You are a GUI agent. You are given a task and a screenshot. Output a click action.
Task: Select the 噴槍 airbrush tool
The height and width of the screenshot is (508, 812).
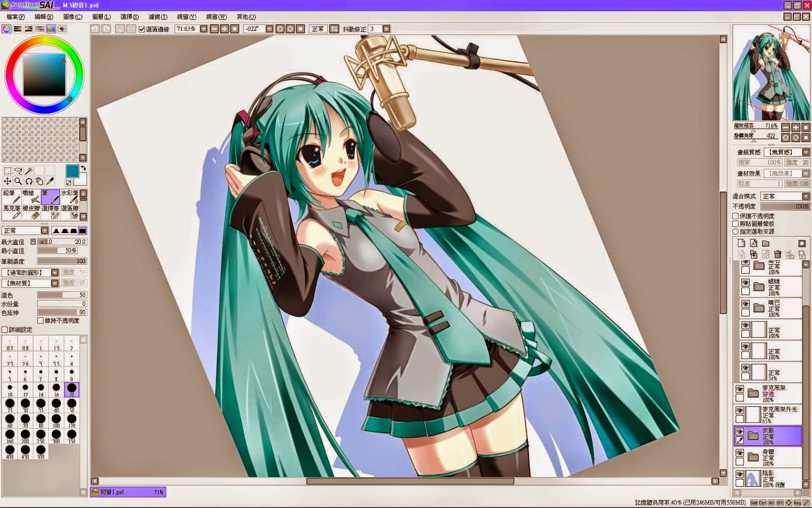[30, 197]
